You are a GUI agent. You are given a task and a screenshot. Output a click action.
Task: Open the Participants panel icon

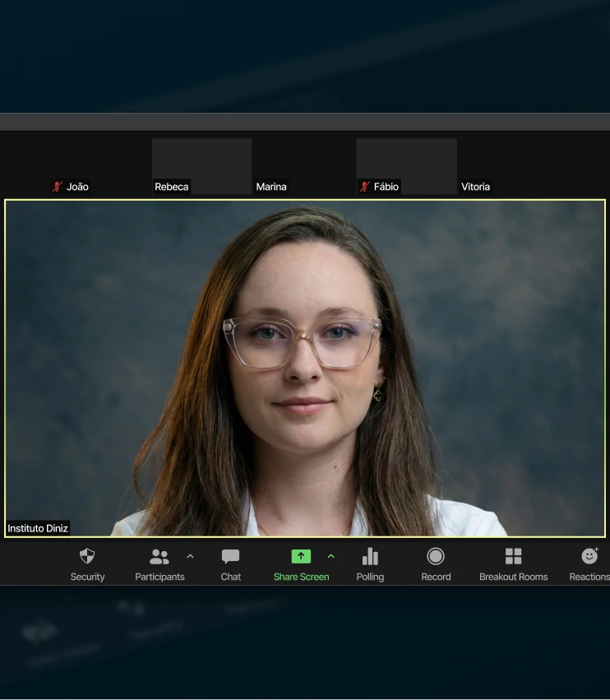(x=159, y=557)
